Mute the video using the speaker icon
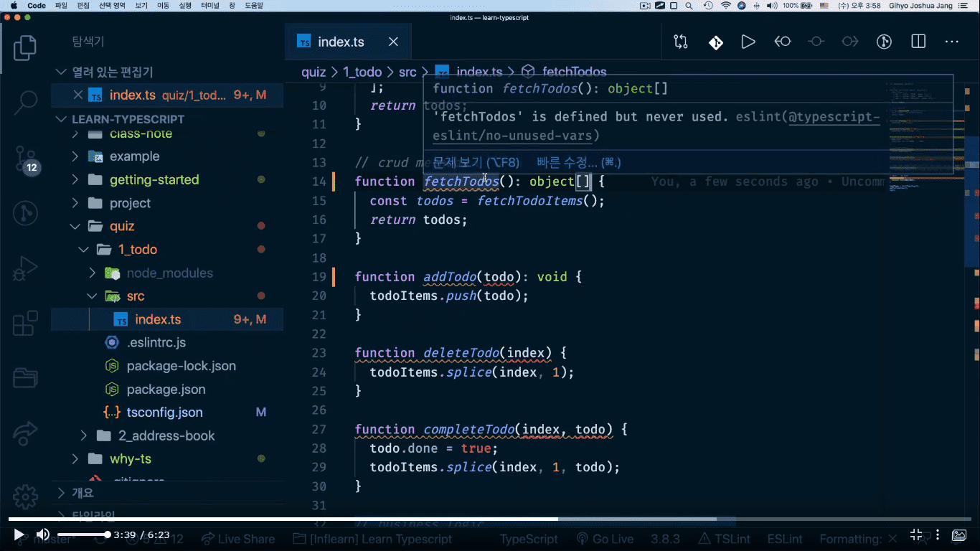Screen dimensions: 980x551 click(x=43, y=534)
